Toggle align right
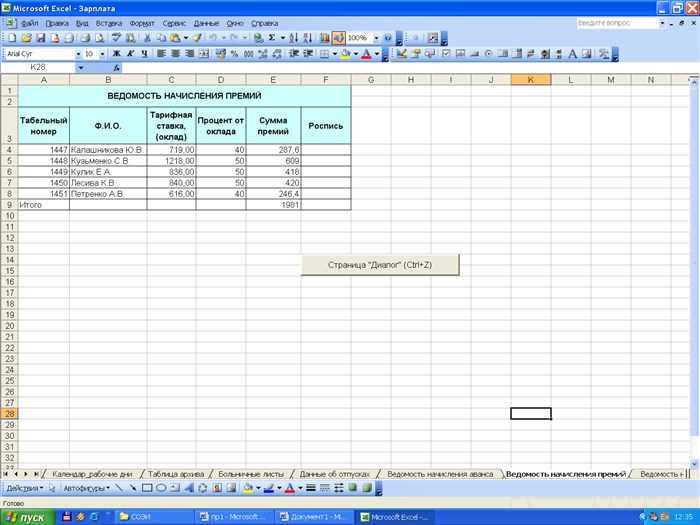 click(190, 54)
